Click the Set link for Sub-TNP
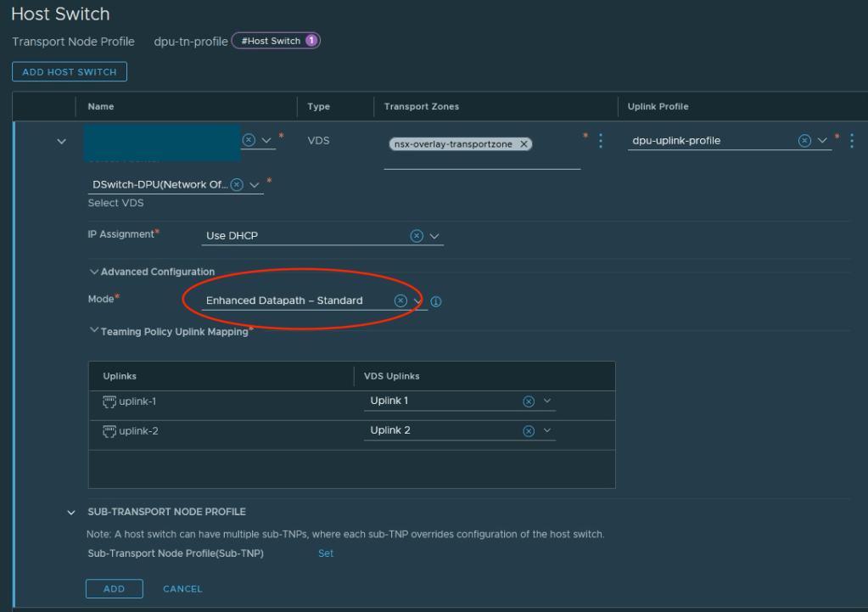This screenshot has height=612, width=868. 326,553
